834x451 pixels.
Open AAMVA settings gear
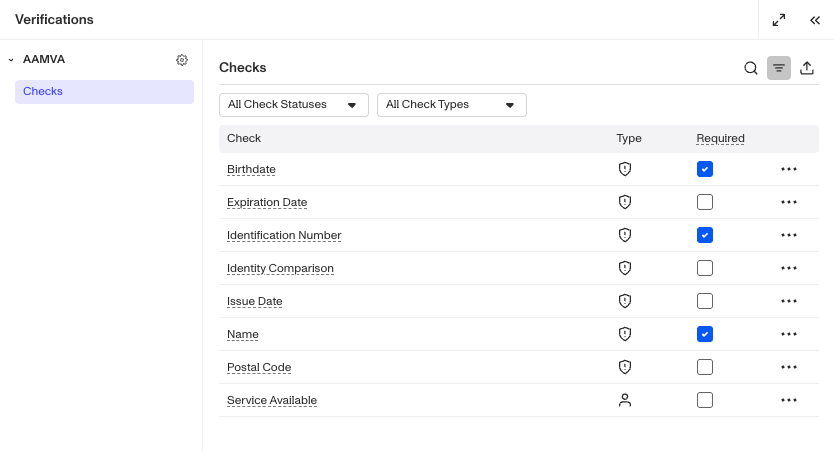(x=182, y=60)
